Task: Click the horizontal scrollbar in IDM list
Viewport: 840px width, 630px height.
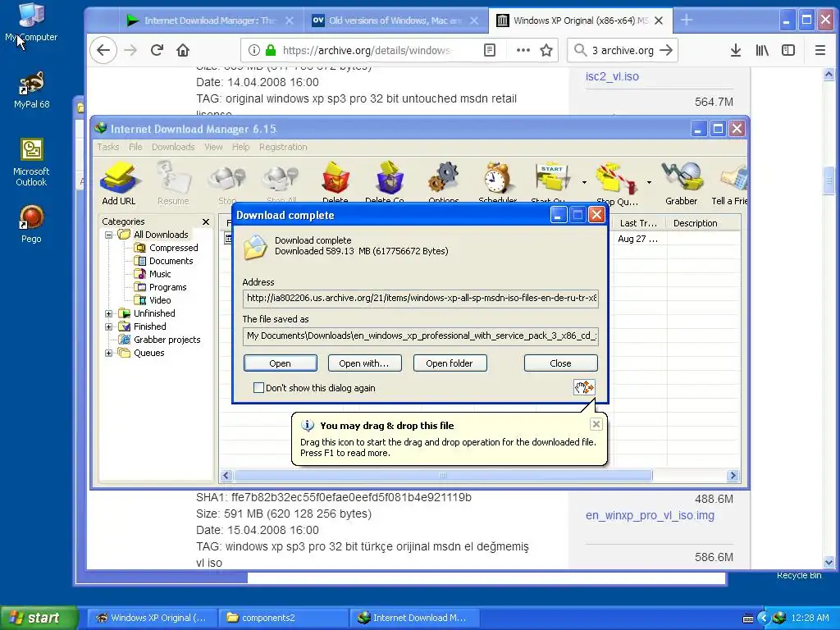Action: point(443,475)
